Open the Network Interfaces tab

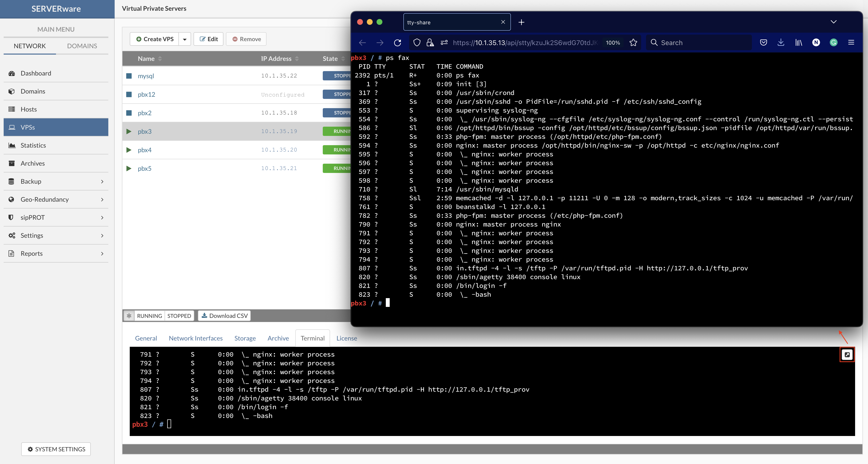click(196, 338)
